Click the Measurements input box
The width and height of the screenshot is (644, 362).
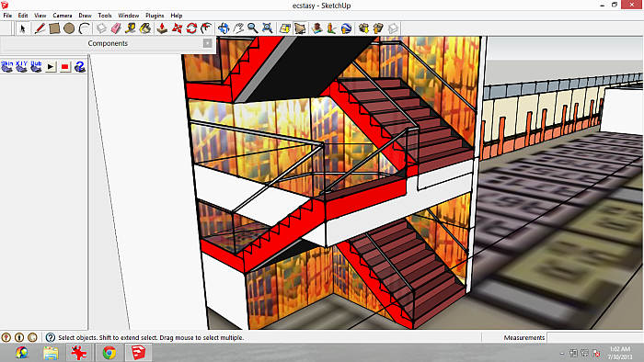point(594,337)
